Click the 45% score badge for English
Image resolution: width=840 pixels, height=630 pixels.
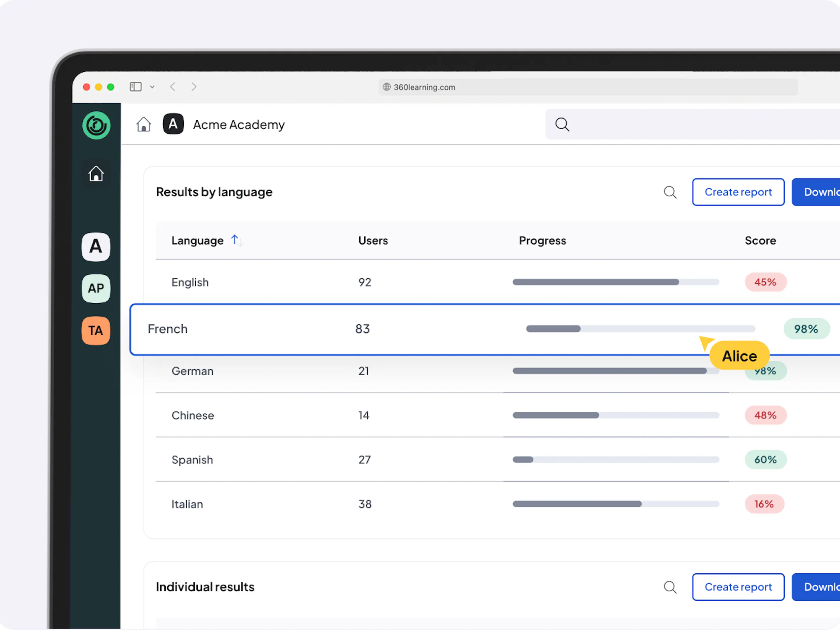coord(765,282)
